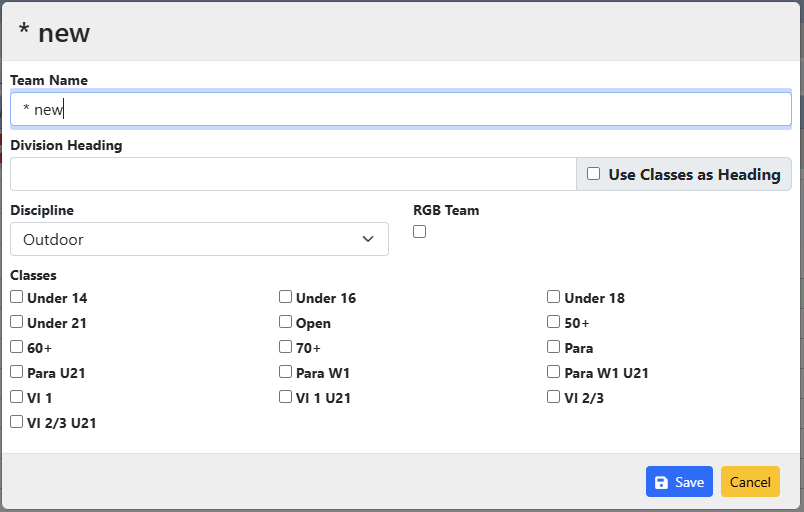Click the floppy disk icon on Save
Screen dimensions: 804x512
pos(661,483)
